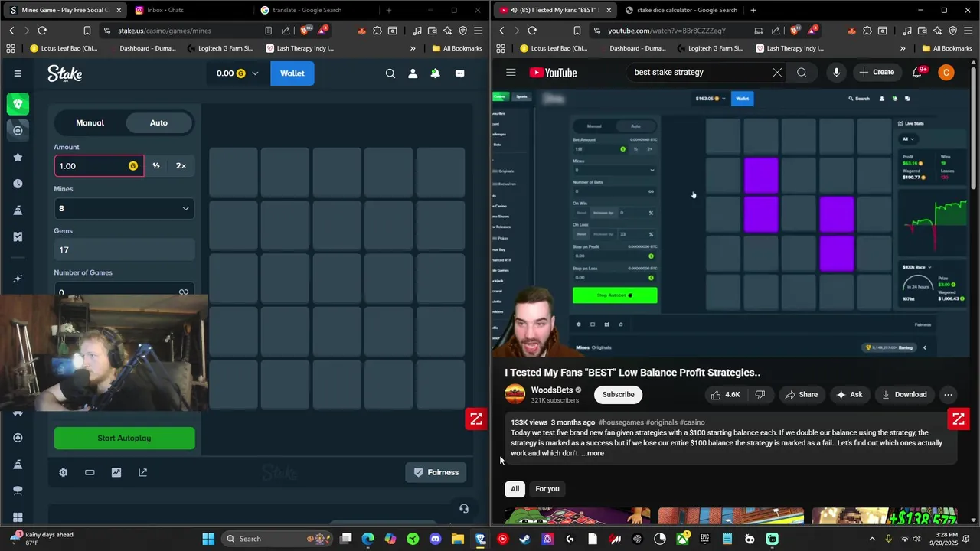The image size is (980, 551).
Task: Open the Favorites star icon in Stake sidebar
Action: click(x=18, y=157)
